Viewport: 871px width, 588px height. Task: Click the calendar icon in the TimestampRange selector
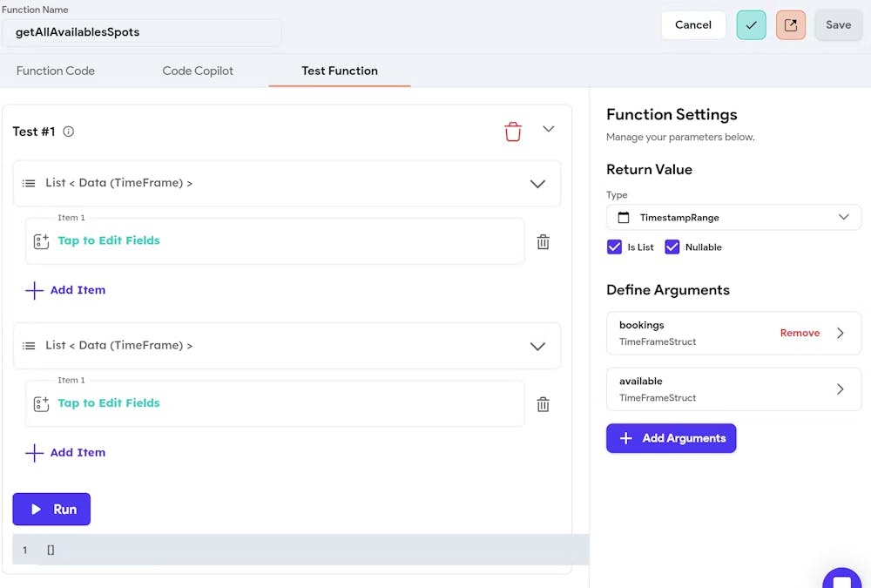[624, 217]
